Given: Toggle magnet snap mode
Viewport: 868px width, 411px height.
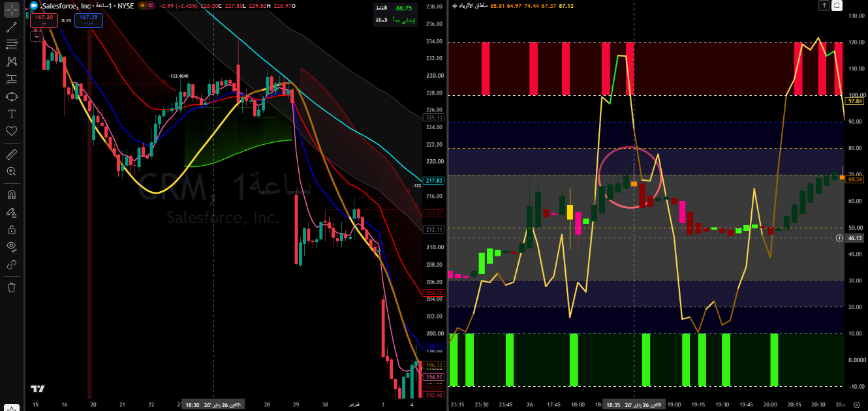Looking at the screenshot, I should pyautogui.click(x=11, y=195).
